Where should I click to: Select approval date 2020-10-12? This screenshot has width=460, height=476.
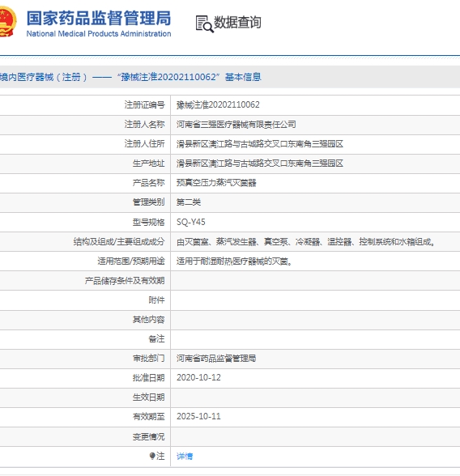(198, 377)
